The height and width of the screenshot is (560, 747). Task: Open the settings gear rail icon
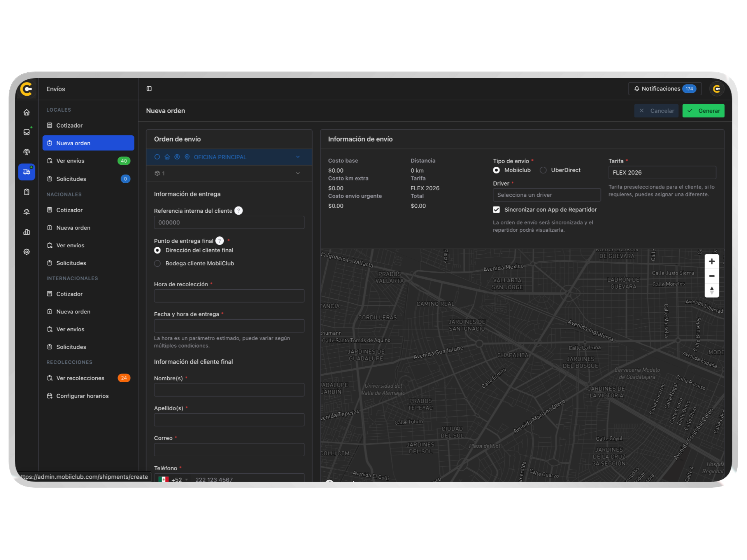click(26, 252)
